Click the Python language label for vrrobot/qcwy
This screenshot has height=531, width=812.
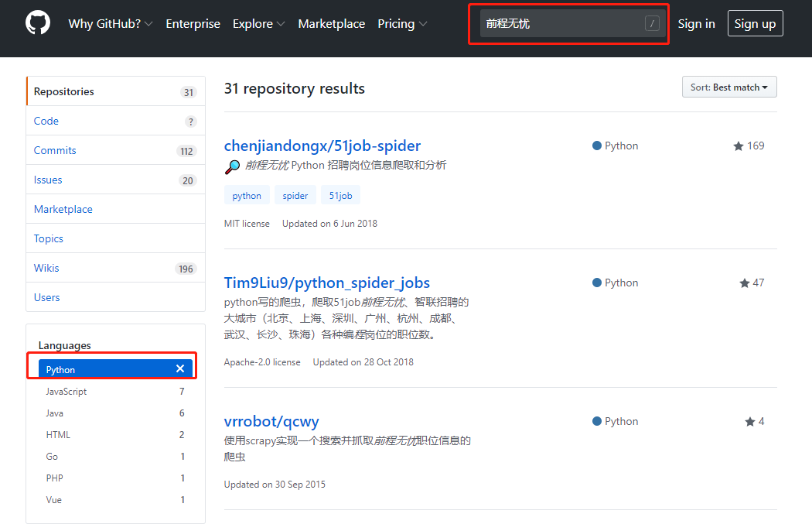(616, 421)
